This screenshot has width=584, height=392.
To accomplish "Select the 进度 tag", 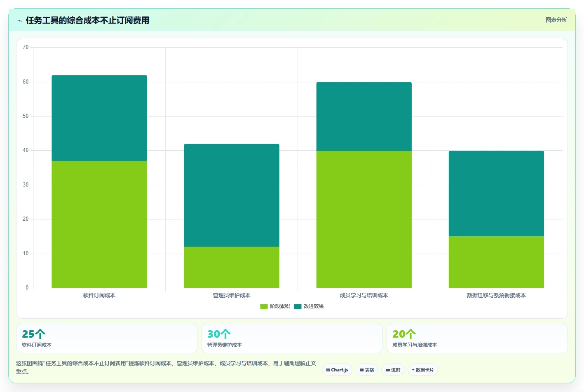I will click(393, 370).
